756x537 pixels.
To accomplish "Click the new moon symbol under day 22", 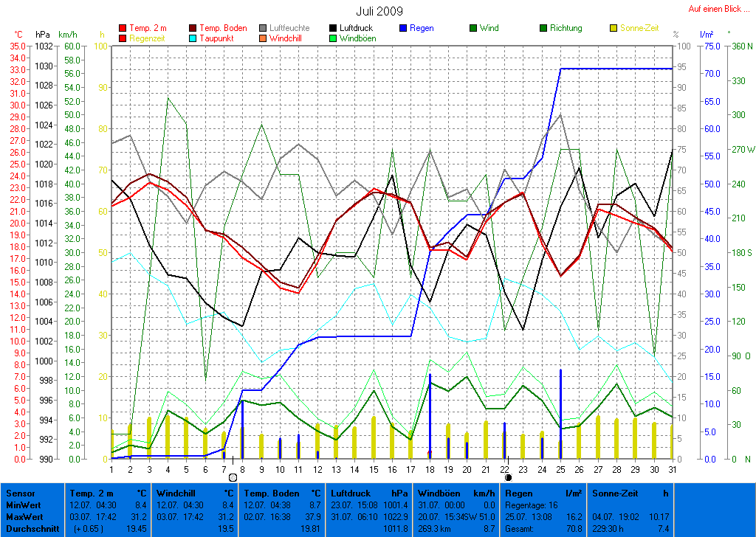I will coord(508,477).
